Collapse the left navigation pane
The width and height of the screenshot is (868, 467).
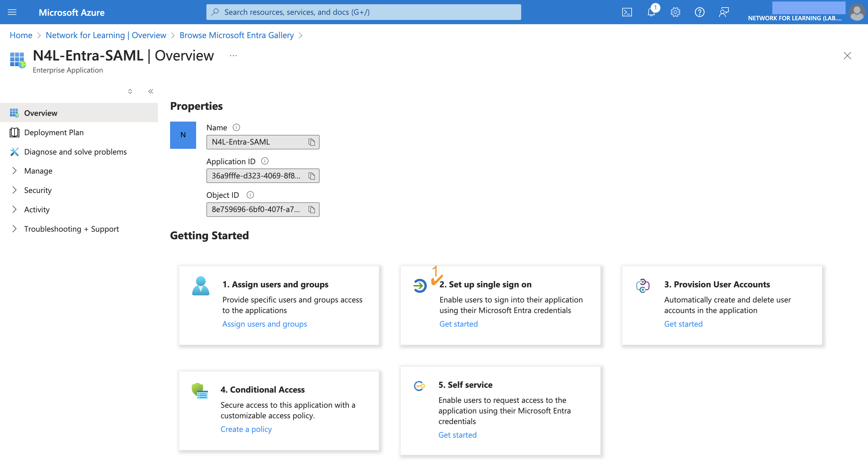[151, 91]
